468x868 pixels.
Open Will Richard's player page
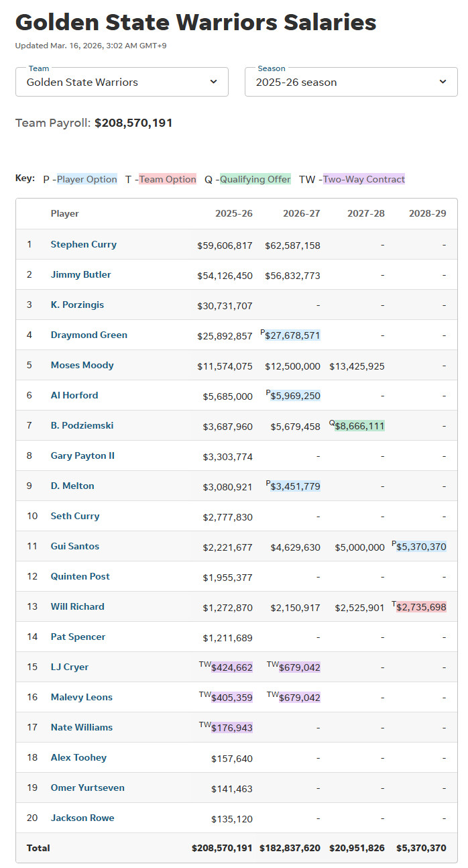point(78,606)
